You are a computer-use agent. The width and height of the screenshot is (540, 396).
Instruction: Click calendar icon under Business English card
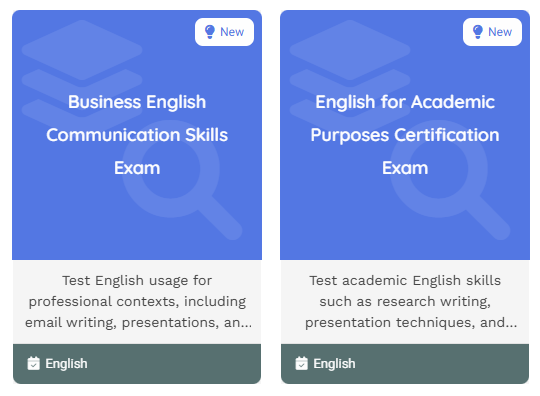pos(33,363)
